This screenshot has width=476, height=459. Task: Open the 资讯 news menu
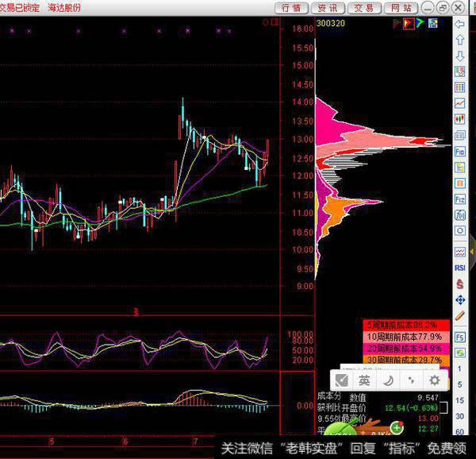pos(327,8)
